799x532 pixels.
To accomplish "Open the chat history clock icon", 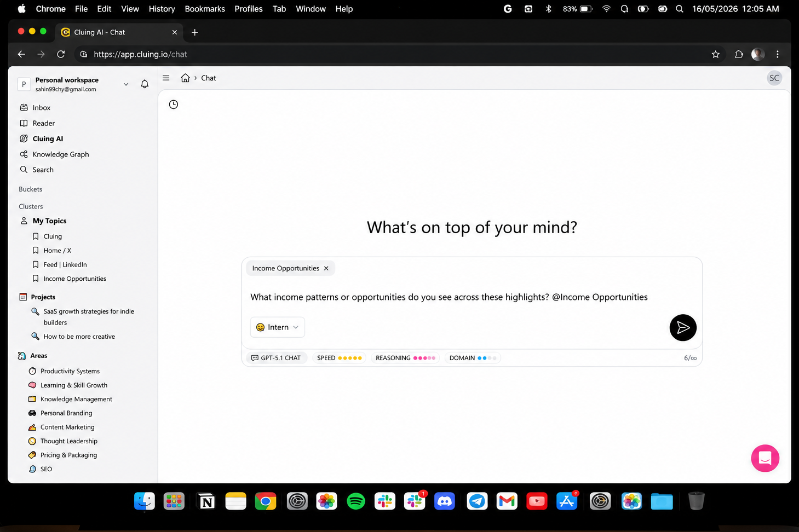I will click(174, 105).
